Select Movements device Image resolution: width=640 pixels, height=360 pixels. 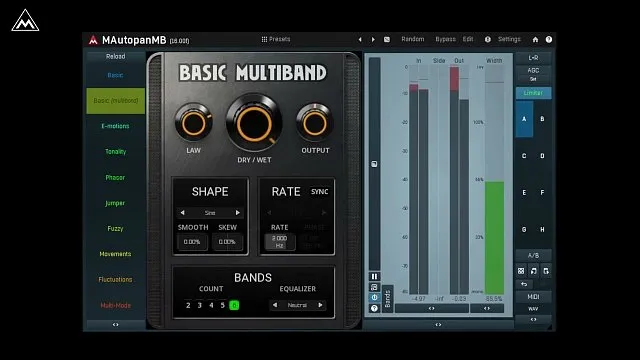[x=116, y=254]
